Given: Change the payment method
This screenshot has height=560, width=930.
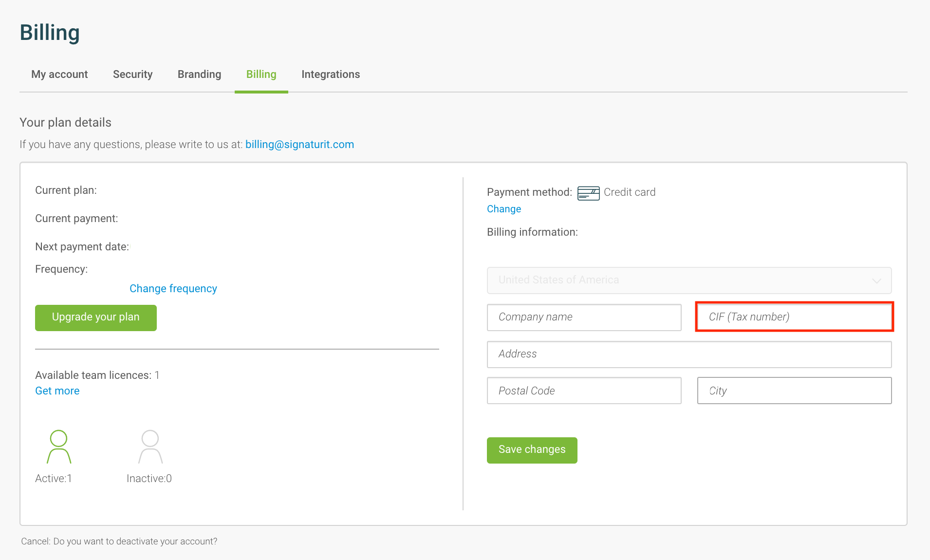Looking at the screenshot, I should [x=504, y=209].
